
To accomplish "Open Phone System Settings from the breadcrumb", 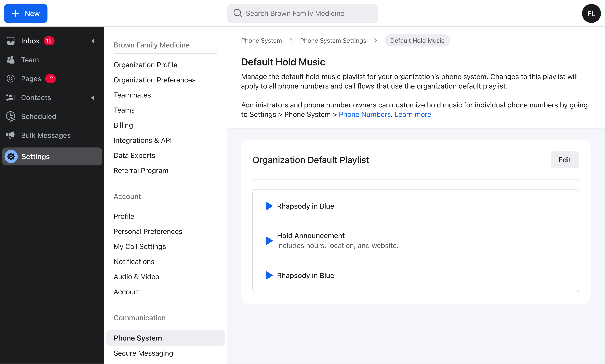I will pyautogui.click(x=333, y=40).
